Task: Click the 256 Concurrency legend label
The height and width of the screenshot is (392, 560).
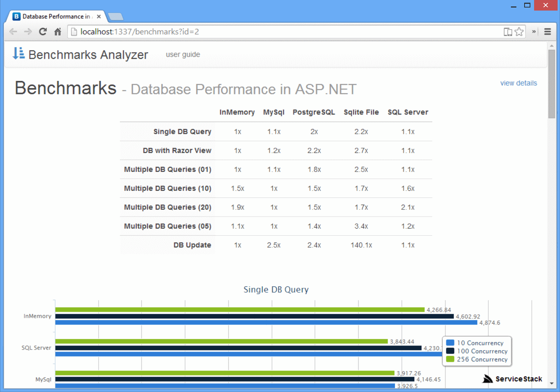Action: coord(482,359)
